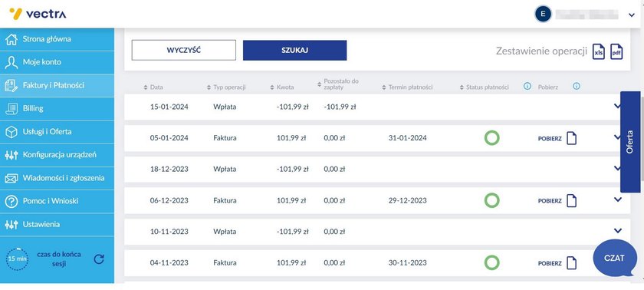
Task: Go to Billing in the sidebar
Action: [x=57, y=108]
